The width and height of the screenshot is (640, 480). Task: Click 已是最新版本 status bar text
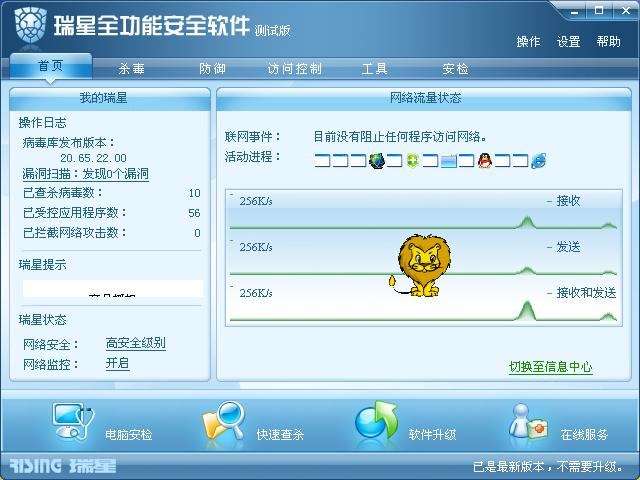(549, 467)
